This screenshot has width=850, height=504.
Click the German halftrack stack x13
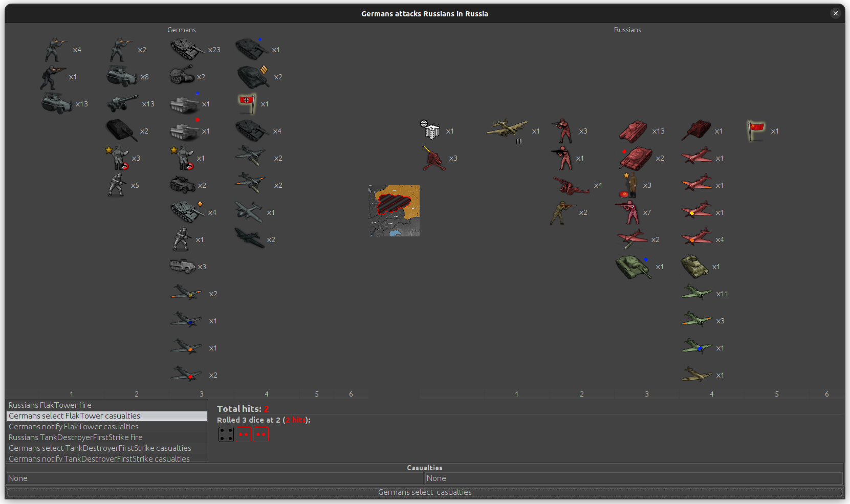(x=57, y=104)
